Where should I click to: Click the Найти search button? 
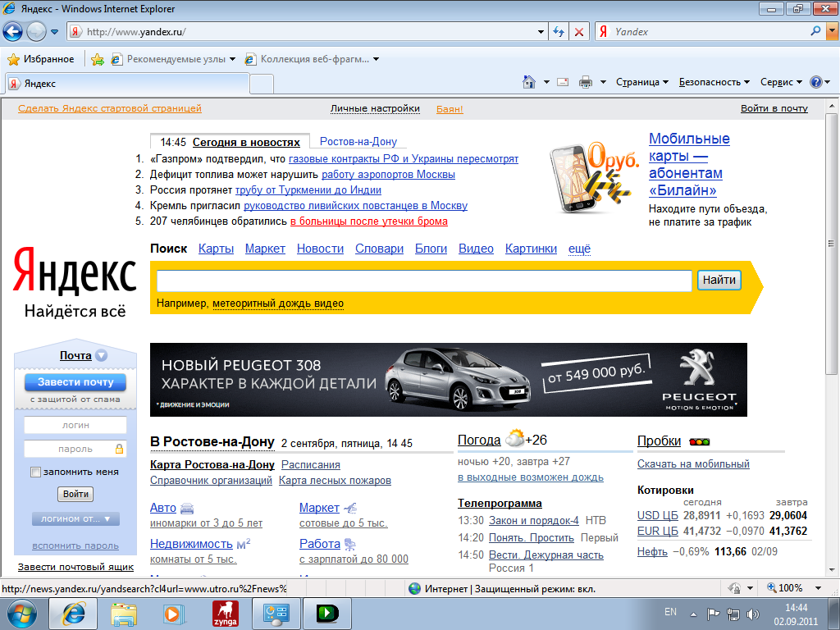719,280
